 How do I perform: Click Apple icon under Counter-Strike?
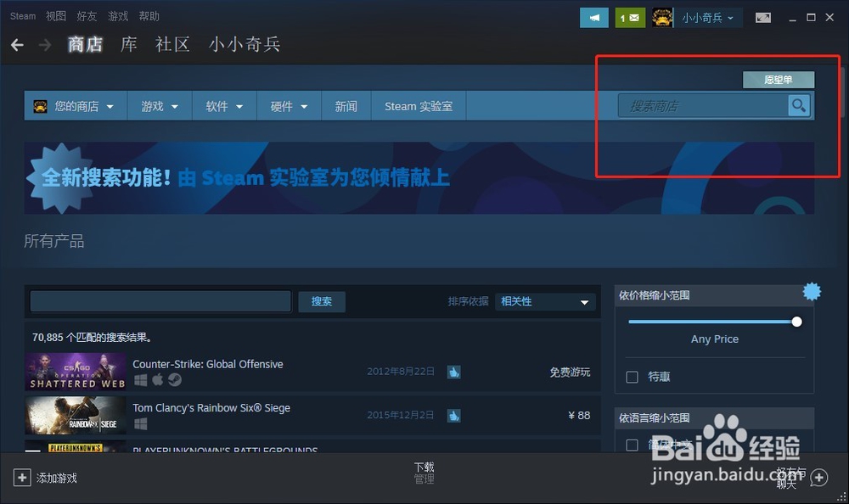(158, 380)
